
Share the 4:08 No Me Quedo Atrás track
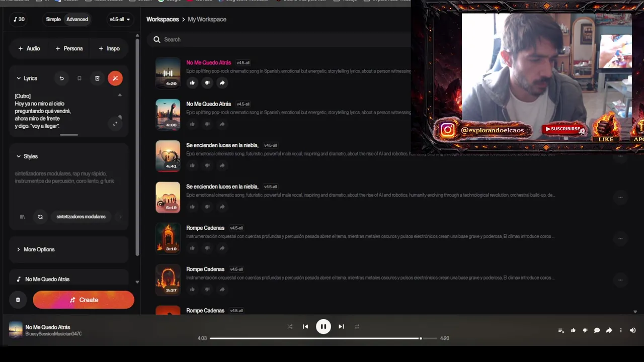(x=222, y=124)
